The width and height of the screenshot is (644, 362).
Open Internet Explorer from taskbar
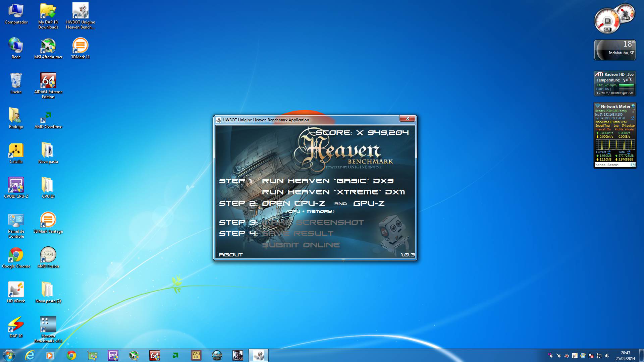30,355
